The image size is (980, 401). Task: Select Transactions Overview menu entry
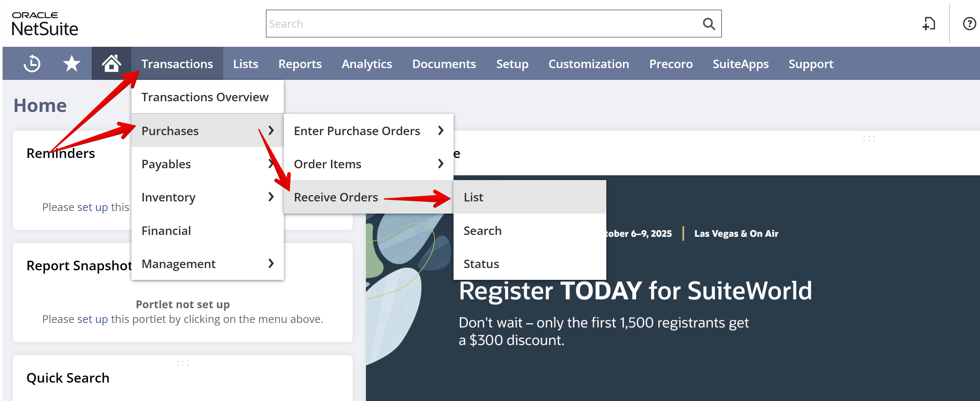[x=207, y=97]
